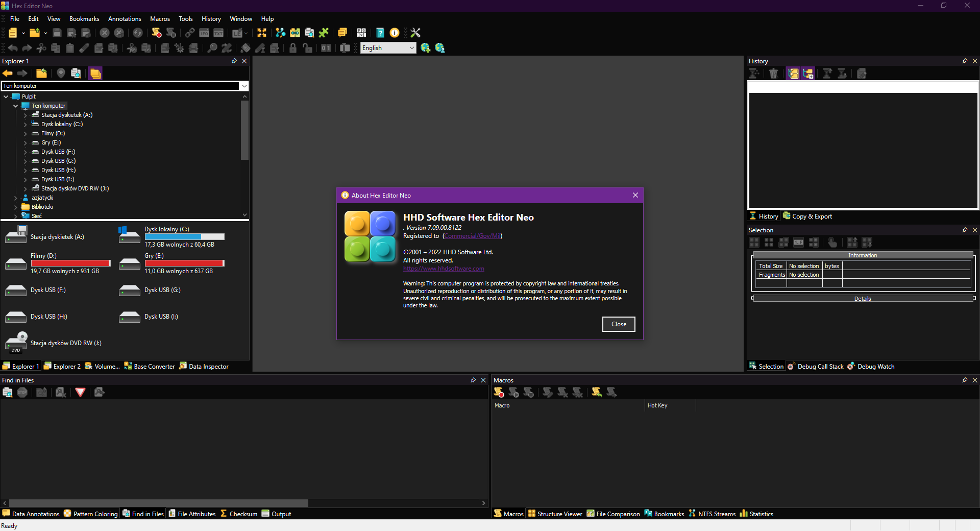
Task: Click the add language globe icon
Action: click(x=425, y=48)
